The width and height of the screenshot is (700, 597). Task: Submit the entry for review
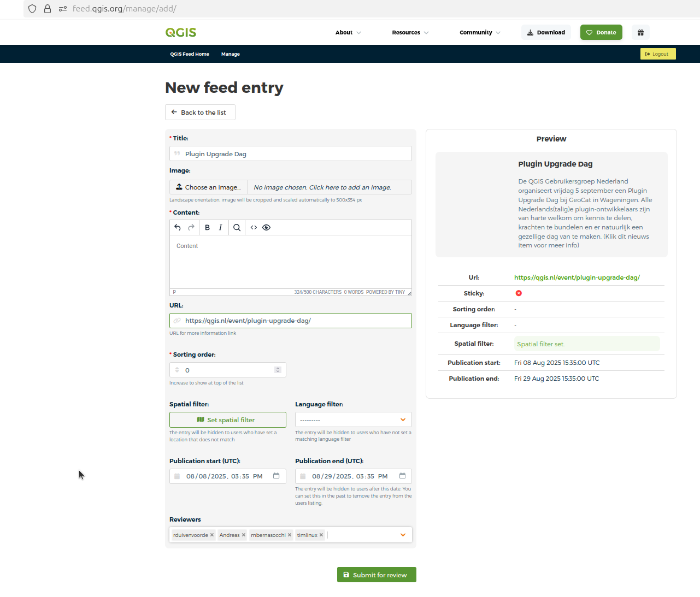coord(377,575)
